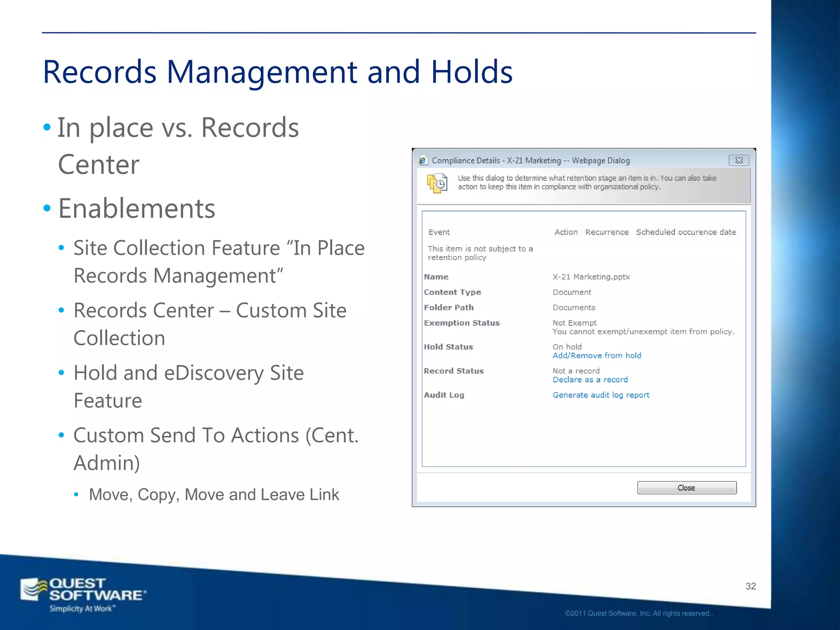Click the Enablements bullet
840x630 pixels.
(136, 208)
